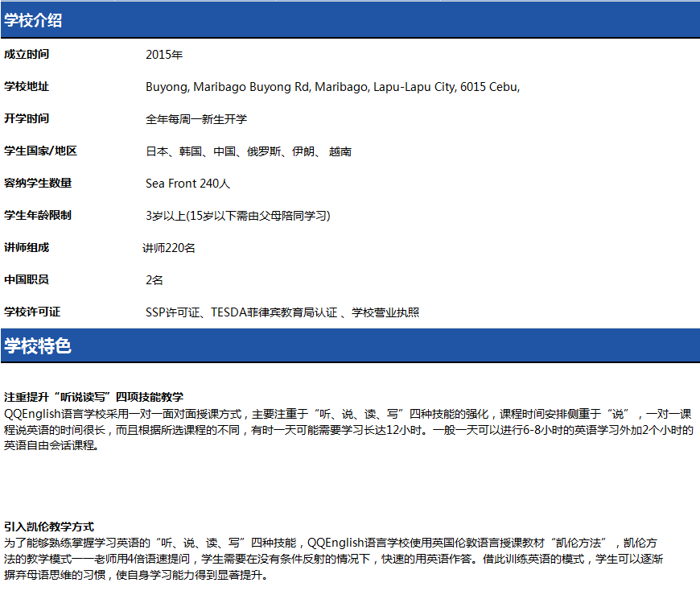Click the 日本、韩国、中国 country list
Viewport: 700px width, 595px height.
pyautogui.click(x=249, y=151)
